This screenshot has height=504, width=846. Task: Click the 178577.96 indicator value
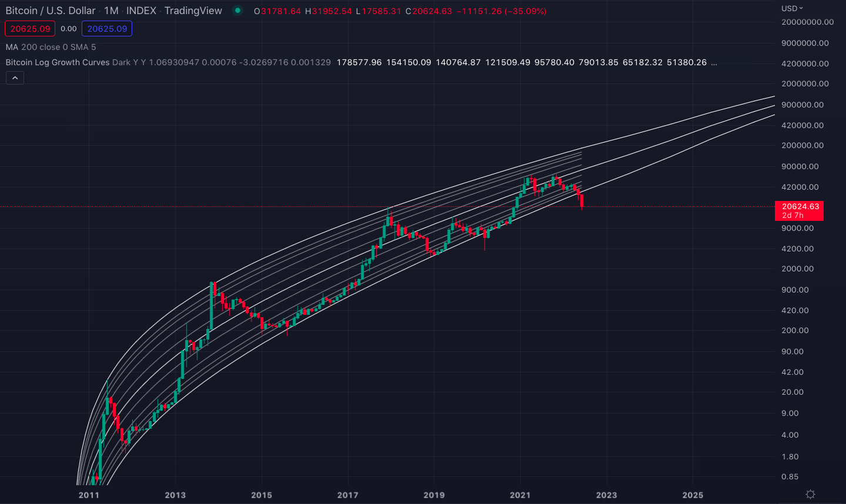pos(359,62)
